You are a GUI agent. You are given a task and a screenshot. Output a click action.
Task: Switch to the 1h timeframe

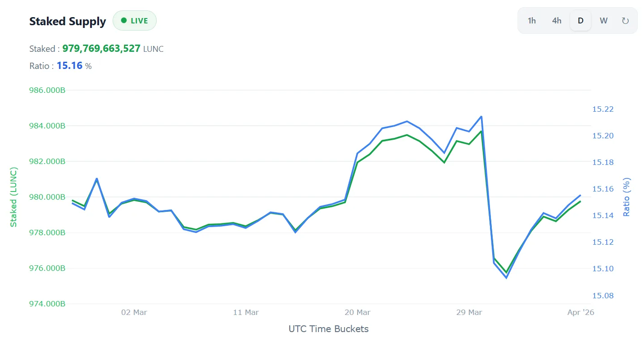click(532, 21)
